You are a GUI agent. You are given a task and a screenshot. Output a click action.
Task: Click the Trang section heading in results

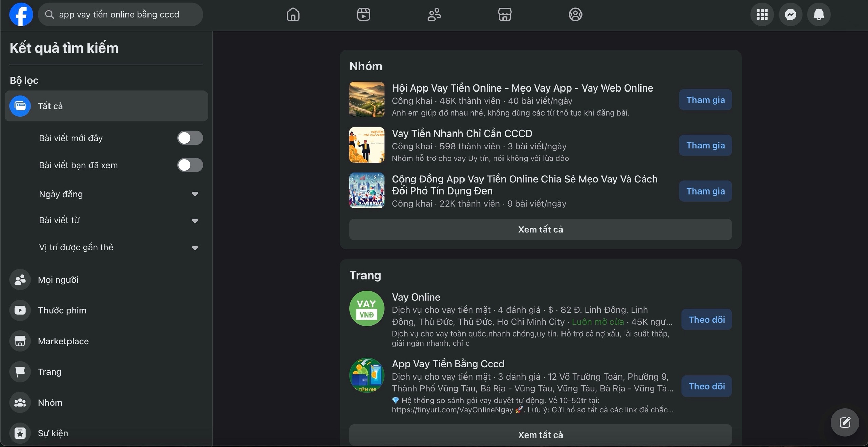click(x=365, y=275)
